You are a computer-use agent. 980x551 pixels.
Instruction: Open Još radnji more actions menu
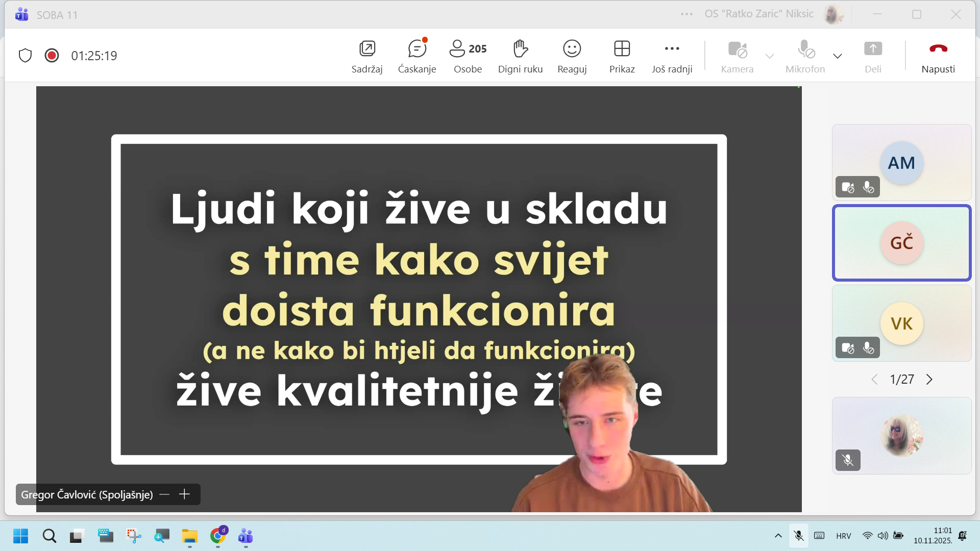coord(672,56)
